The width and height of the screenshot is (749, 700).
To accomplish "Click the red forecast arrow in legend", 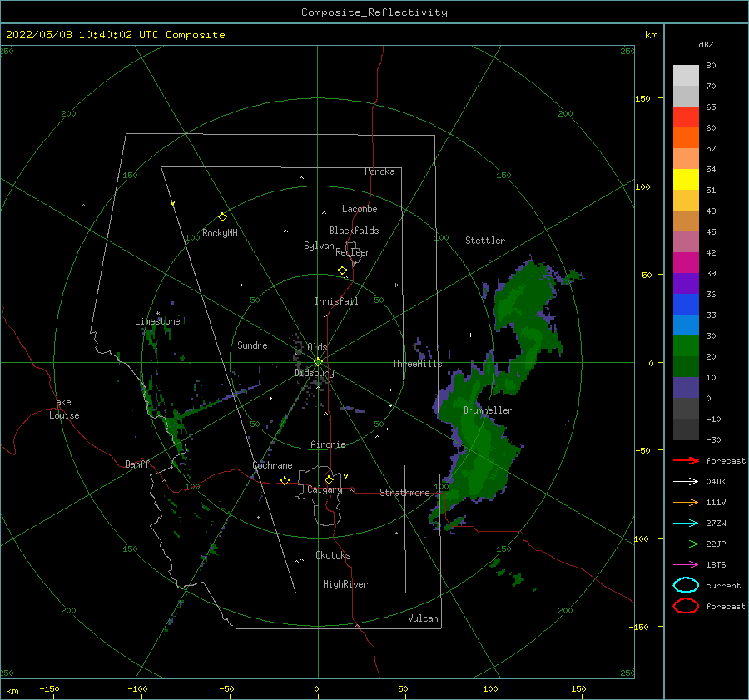I will point(686,460).
